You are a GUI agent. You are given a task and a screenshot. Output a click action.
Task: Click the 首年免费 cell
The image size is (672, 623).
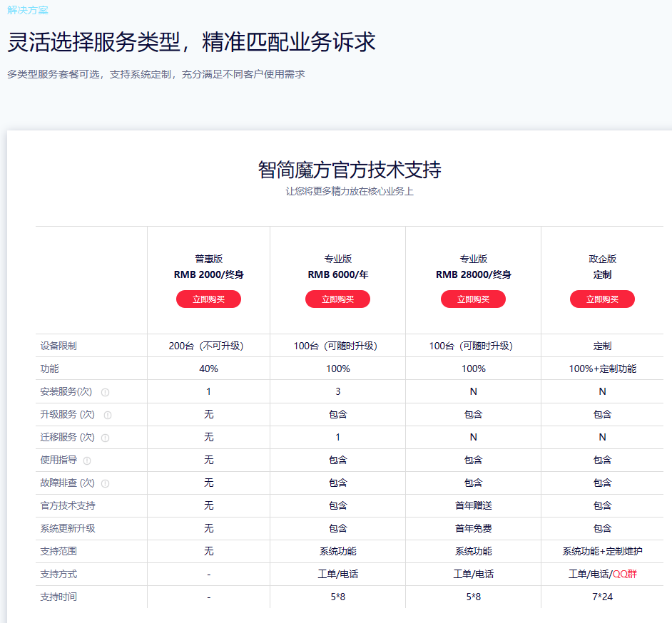(473, 528)
